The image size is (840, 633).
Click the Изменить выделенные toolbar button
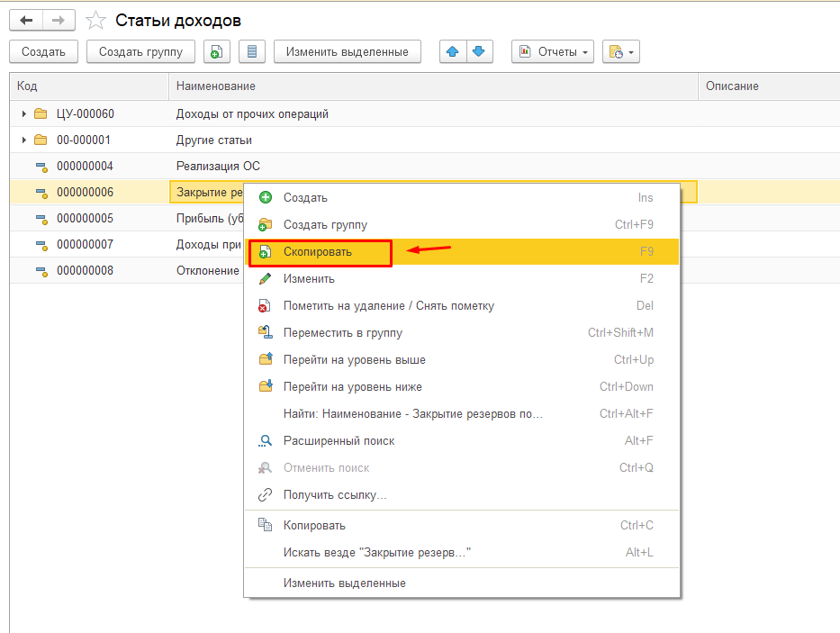[x=348, y=52]
